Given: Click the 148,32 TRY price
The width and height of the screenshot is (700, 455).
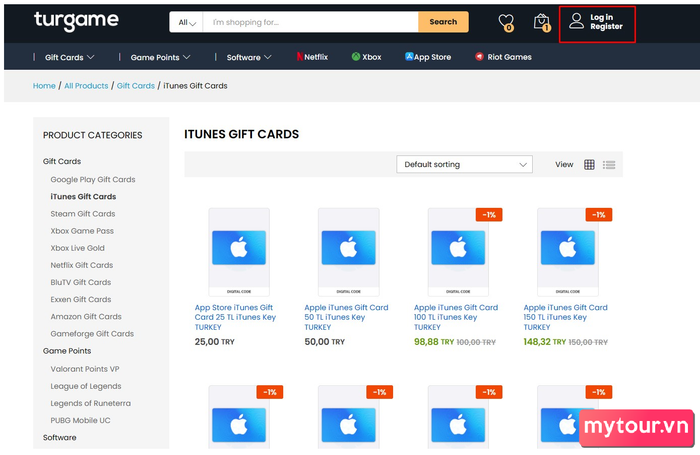Looking at the screenshot, I should tap(545, 342).
